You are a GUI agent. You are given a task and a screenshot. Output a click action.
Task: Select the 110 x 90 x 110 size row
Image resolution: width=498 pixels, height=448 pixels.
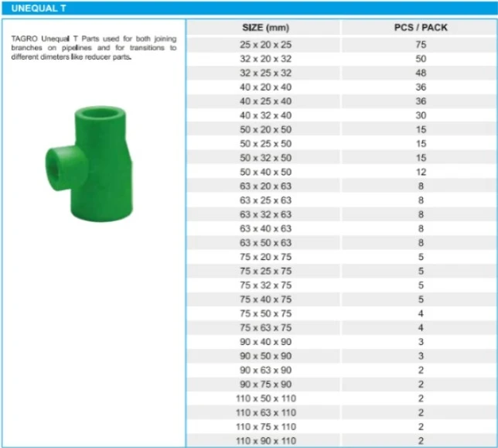tap(265, 441)
